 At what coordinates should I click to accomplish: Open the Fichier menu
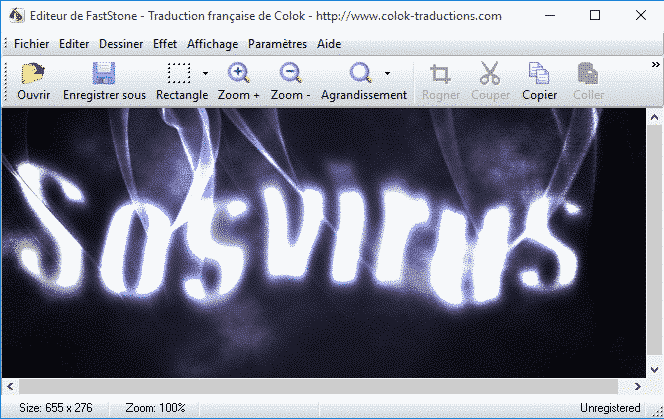pos(32,44)
